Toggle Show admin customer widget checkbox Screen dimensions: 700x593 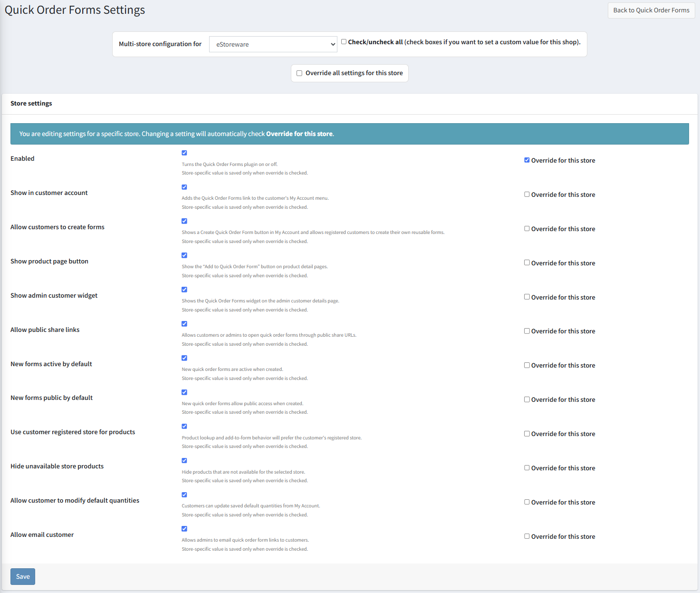click(x=184, y=290)
